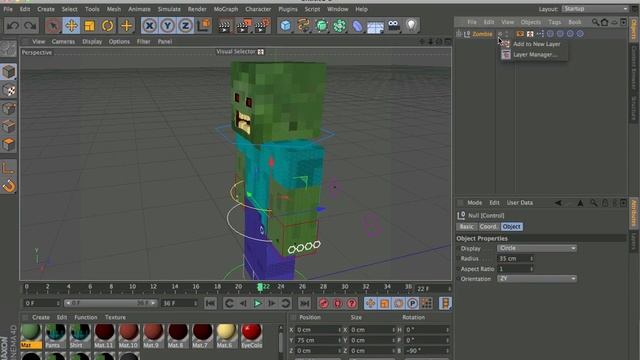The width and height of the screenshot is (640, 360).
Task: Activate the Scale tool
Action: (x=89, y=26)
